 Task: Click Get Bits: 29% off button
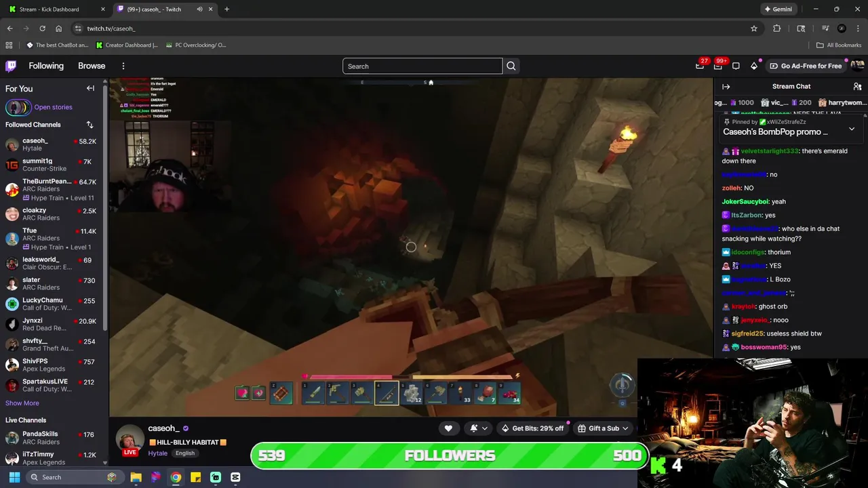pyautogui.click(x=532, y=428)
